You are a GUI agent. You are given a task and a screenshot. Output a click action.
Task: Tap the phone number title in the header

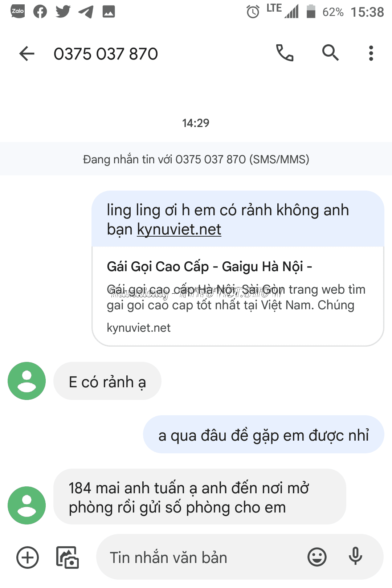pyautogui.click(x=106, y=54)
